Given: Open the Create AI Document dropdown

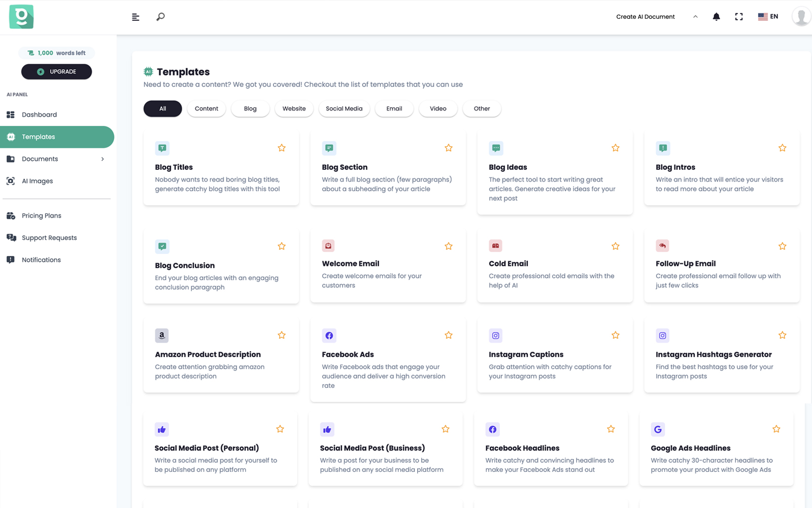Looking at the screenshot, I should (x=645, y=16).
